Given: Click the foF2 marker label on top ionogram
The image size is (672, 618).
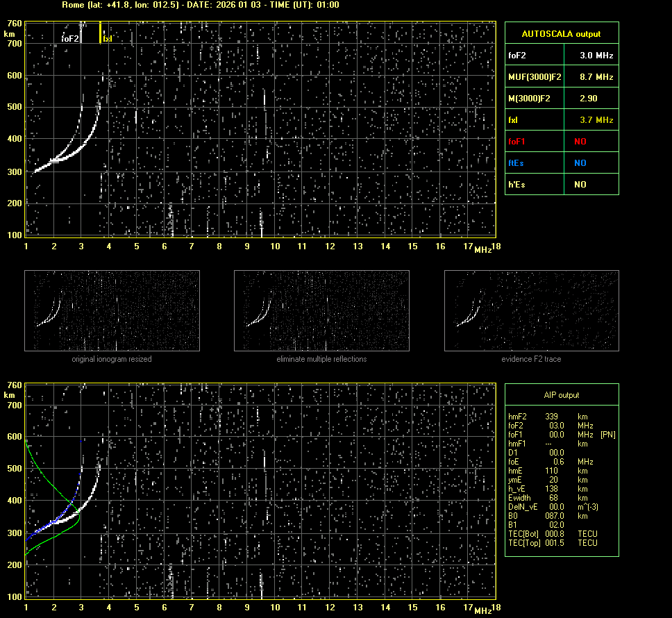Looking at the screenshot, I should (69, 39).
